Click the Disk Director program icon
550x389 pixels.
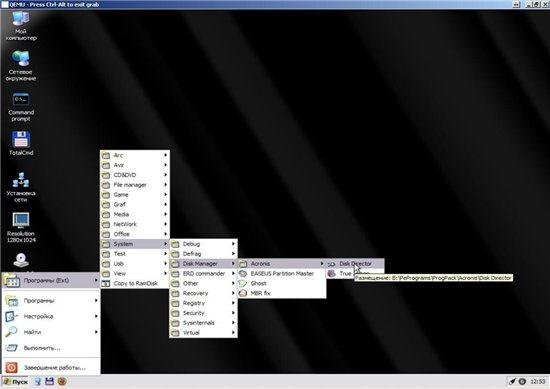click(331, 264)
